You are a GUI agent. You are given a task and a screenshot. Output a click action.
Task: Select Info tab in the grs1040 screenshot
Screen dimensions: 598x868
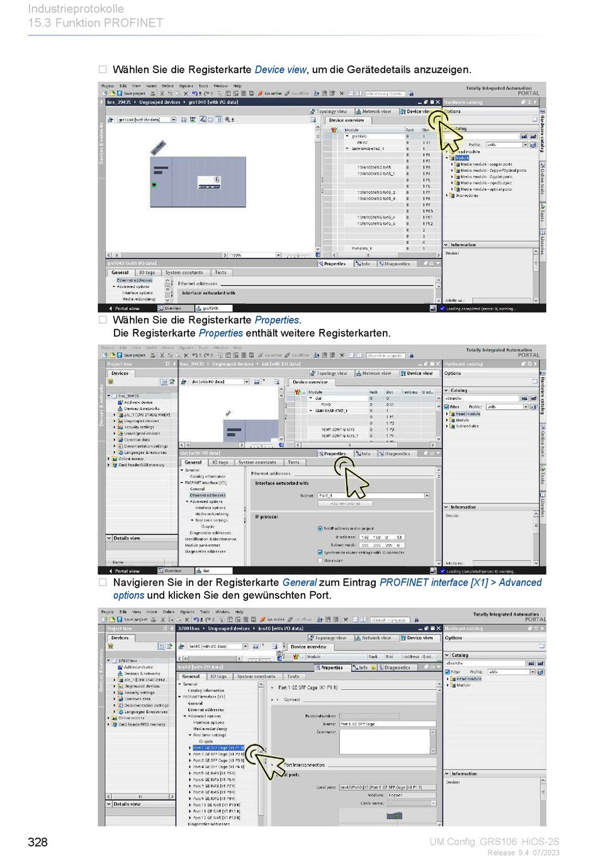tap(363, 264)
